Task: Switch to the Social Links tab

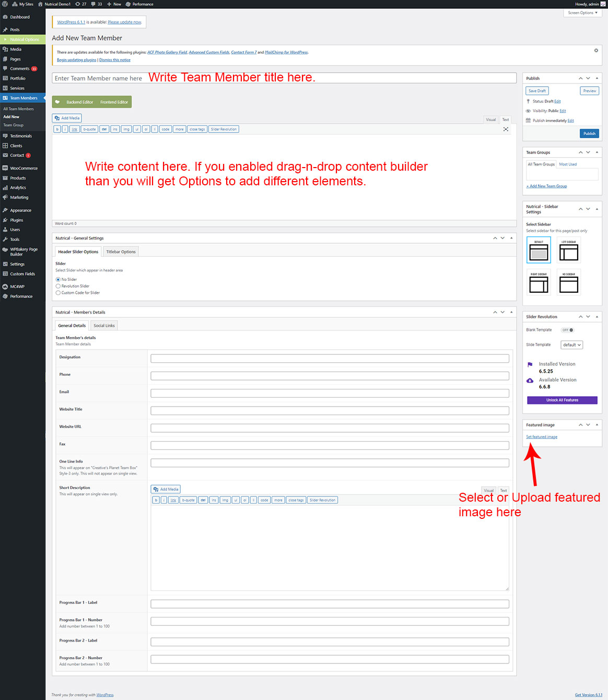Action: (x=104, y=326)
